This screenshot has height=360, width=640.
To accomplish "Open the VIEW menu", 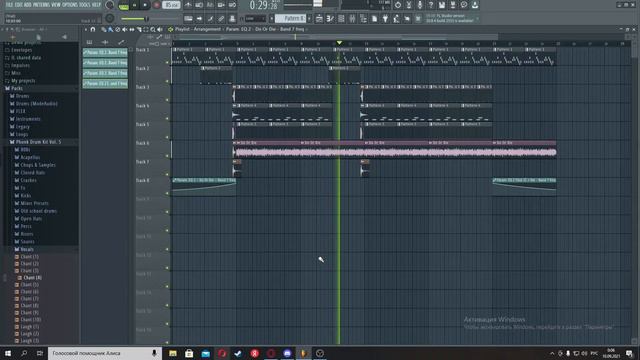I will pos(56,5).
